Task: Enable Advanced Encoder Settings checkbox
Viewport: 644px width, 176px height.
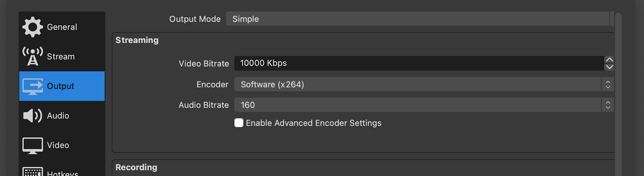Action: pos(239,123)
